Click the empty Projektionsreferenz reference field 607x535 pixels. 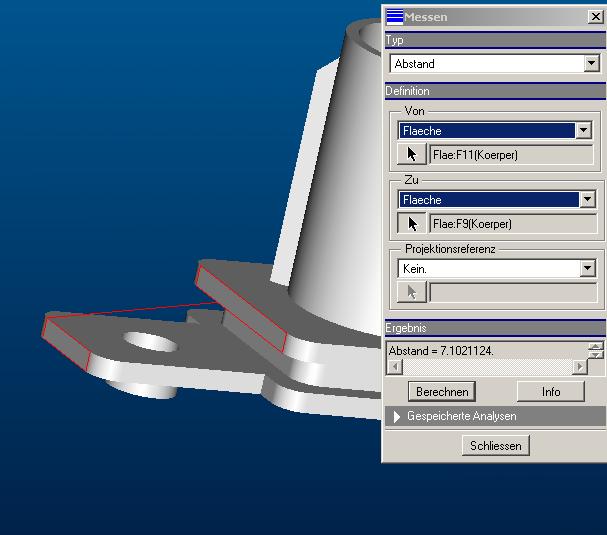513,293
